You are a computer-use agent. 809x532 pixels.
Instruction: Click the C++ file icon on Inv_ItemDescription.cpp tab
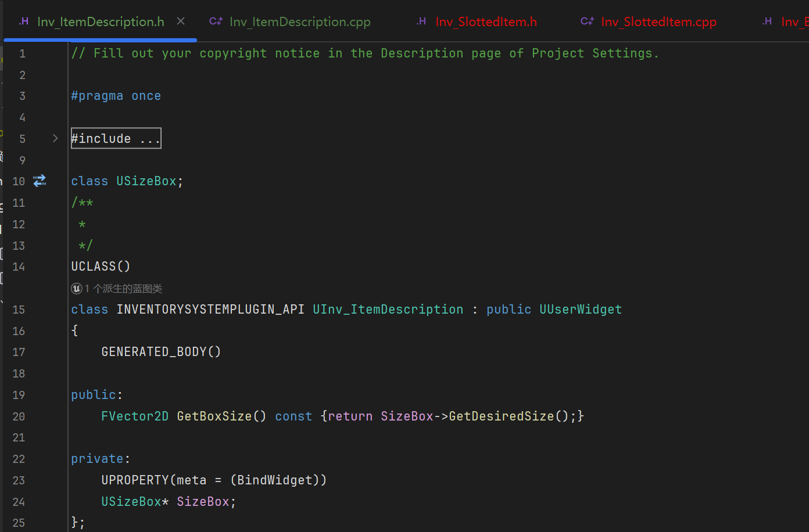[216, 21]
